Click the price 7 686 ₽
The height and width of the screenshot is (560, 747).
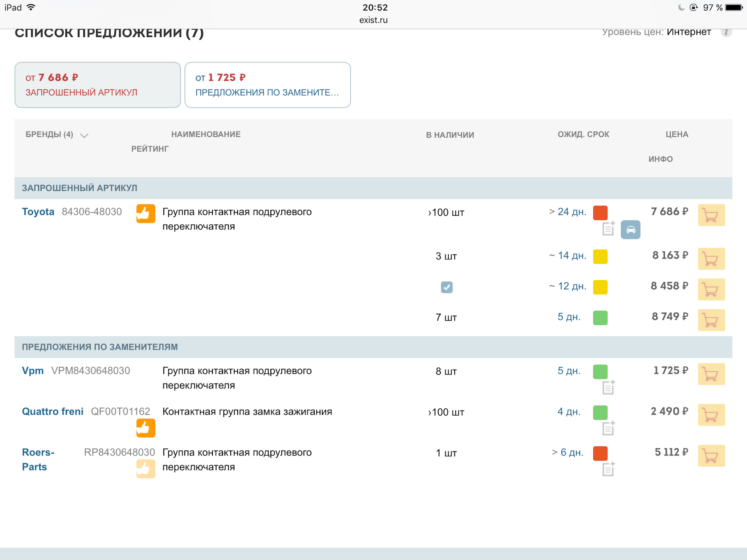click(670, 212)
